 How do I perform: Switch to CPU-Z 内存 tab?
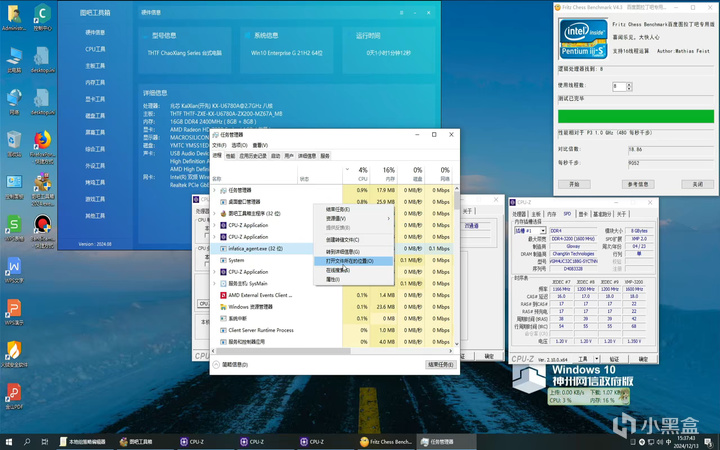point(552,214)
